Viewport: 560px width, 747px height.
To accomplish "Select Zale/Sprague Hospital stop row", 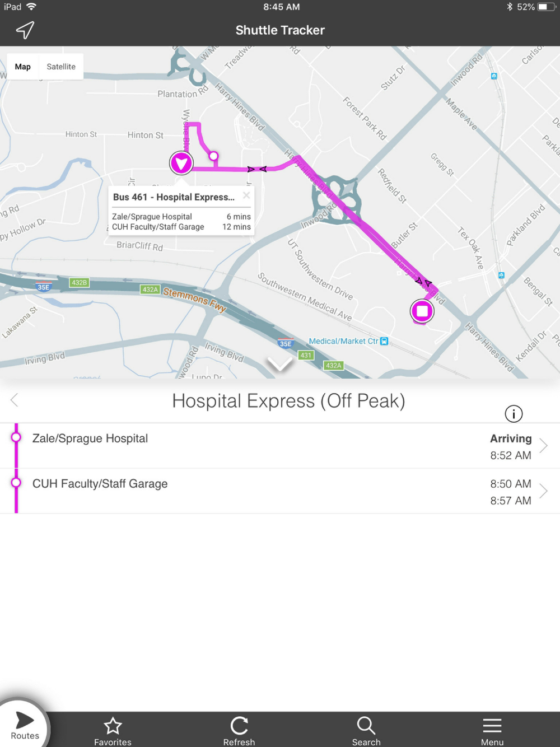I will (x=280, y=446).
